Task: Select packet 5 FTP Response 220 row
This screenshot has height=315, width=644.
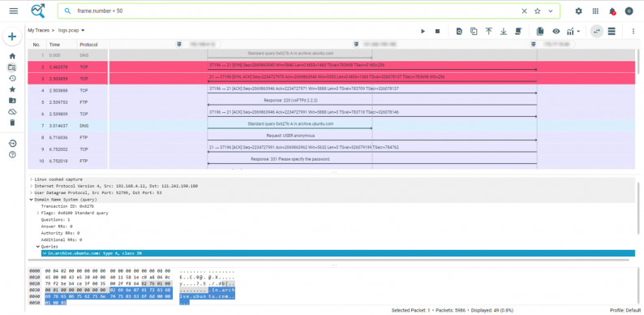Action: pos(332,102)
